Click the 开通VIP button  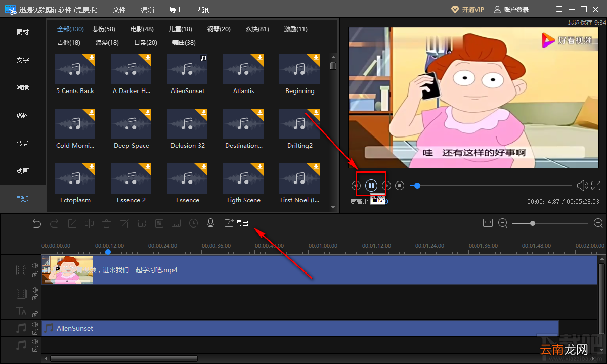pos(467,10)
